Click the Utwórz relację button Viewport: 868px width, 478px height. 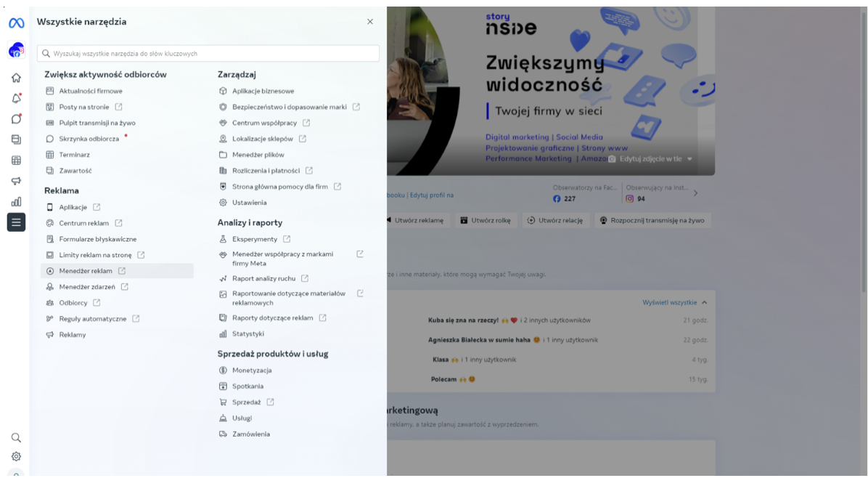pos(555,220)
